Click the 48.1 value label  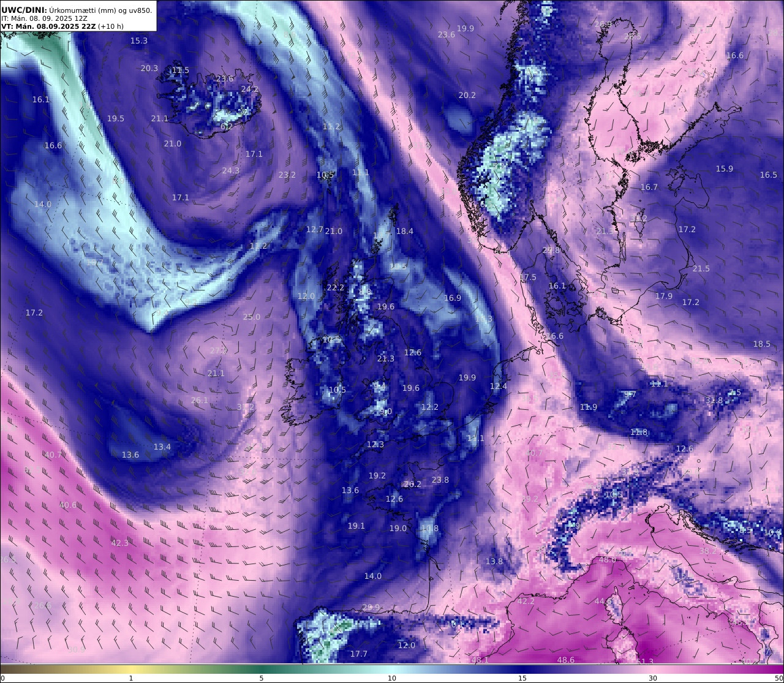(480, 660)
